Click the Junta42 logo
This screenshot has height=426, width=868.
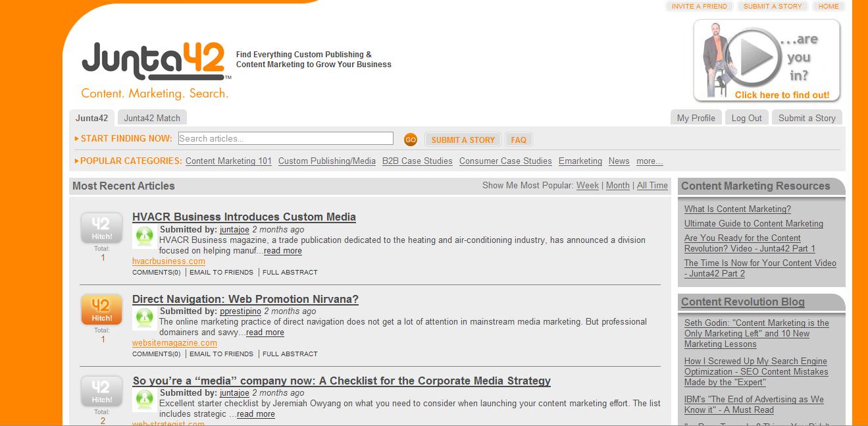(157, 70)
